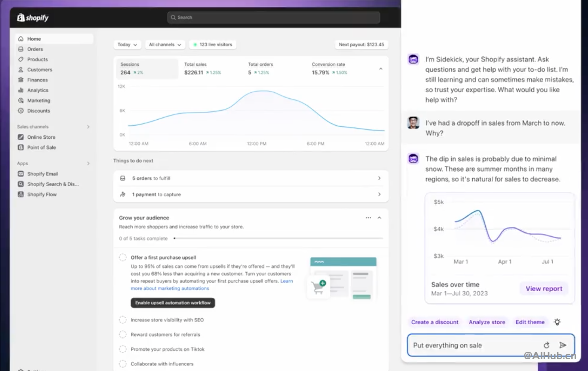Click the Sidekick message input box
The width and height of the screenshot is (588, 371).
point(491,345)
